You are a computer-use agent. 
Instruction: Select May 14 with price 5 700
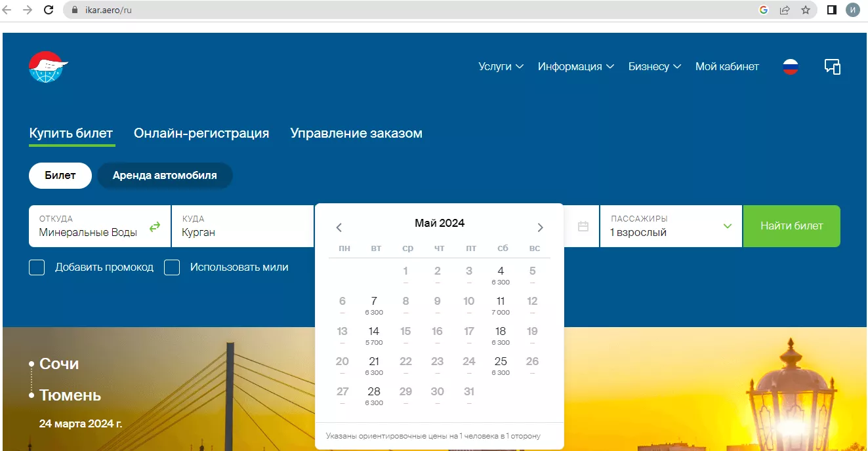pyautogui.click(x=374, y=334)
